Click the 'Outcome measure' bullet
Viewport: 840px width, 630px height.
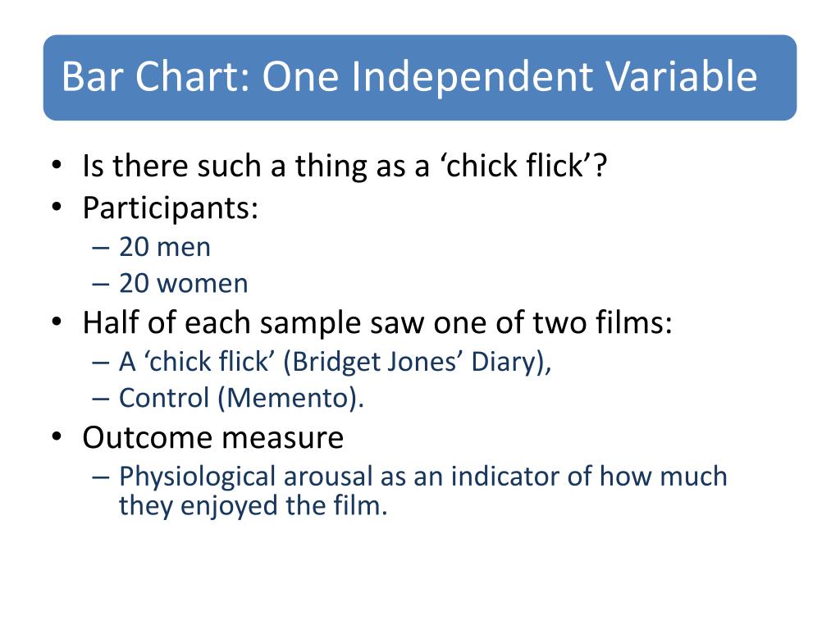212,438
